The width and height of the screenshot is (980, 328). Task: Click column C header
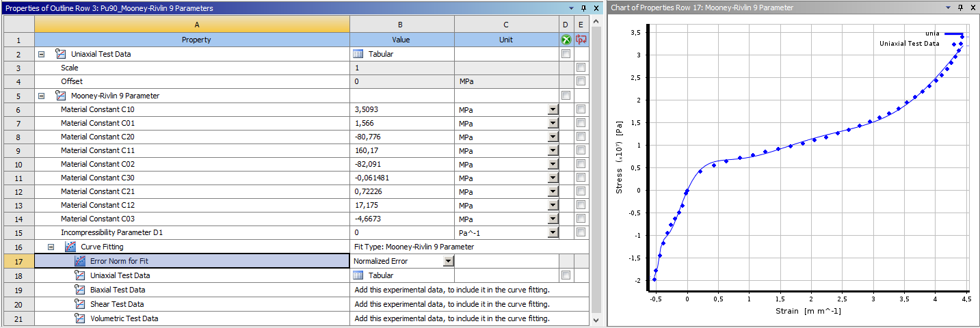tap(507, 25)
